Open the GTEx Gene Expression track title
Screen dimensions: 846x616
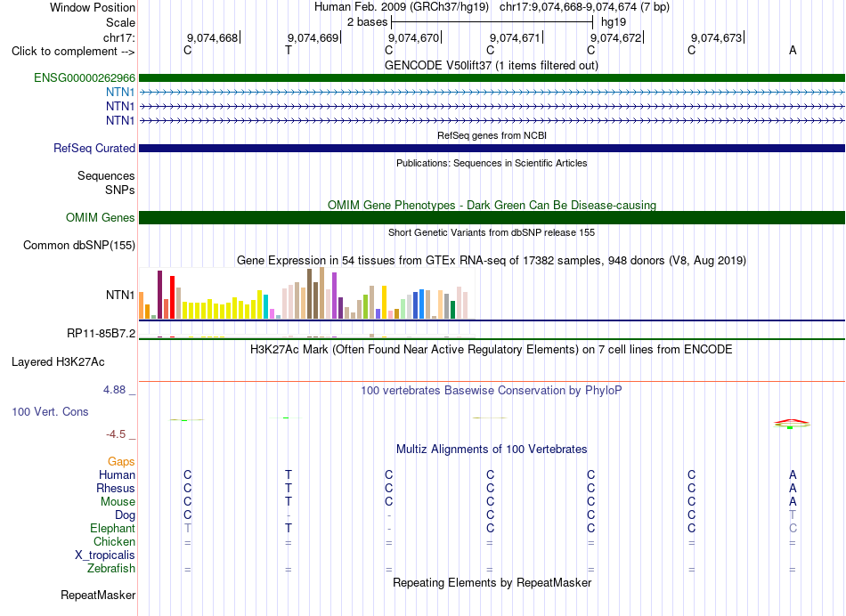(x=492, y=261)
